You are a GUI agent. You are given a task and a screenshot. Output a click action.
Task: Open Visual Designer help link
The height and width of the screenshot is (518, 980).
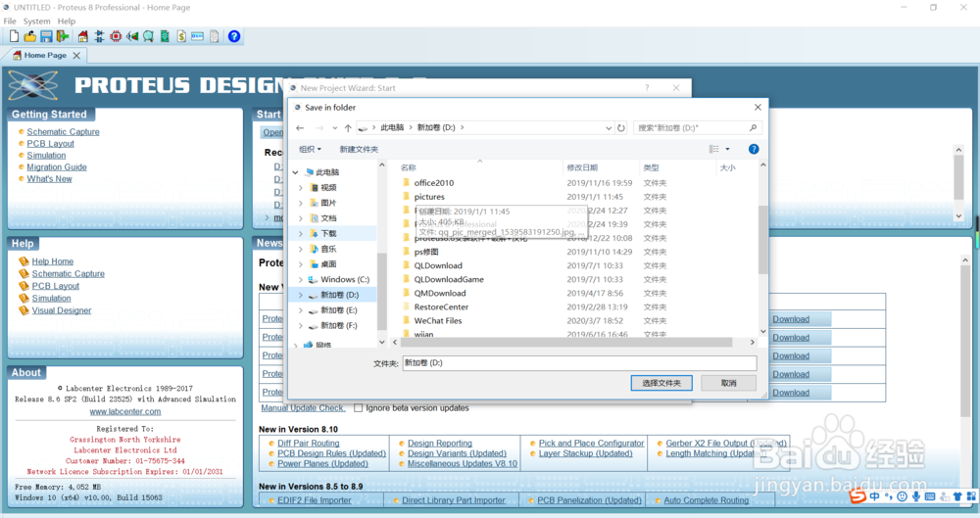[x=61, y=310]
